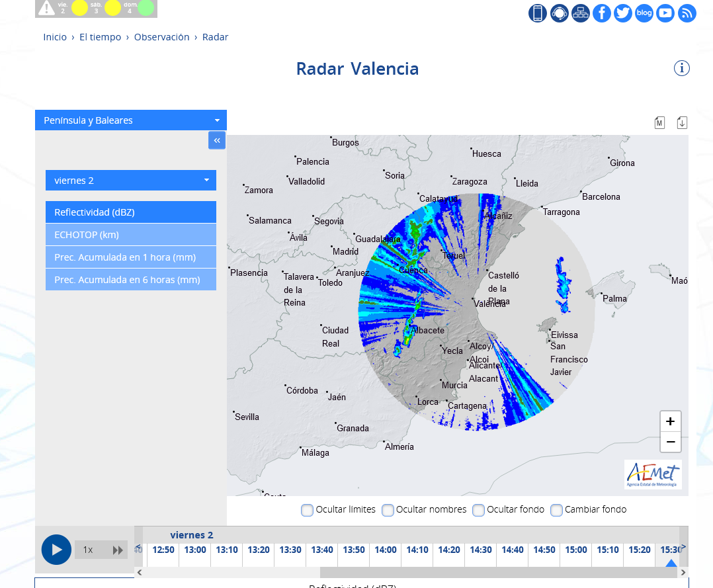Enable Ocultar nombres checkbox
This screenshot has height=588, width=713.
pyautogui.click(x=388, y=510)
